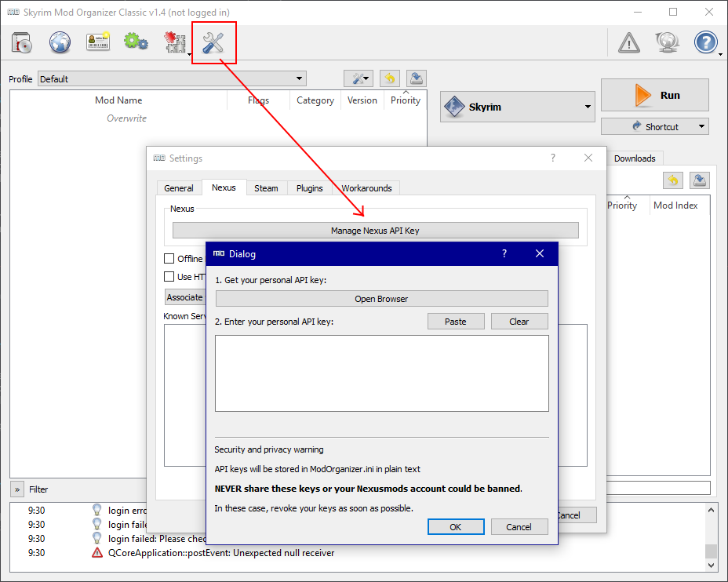
Task: Open the Help question mark icon
Action: tap(706, 42)
